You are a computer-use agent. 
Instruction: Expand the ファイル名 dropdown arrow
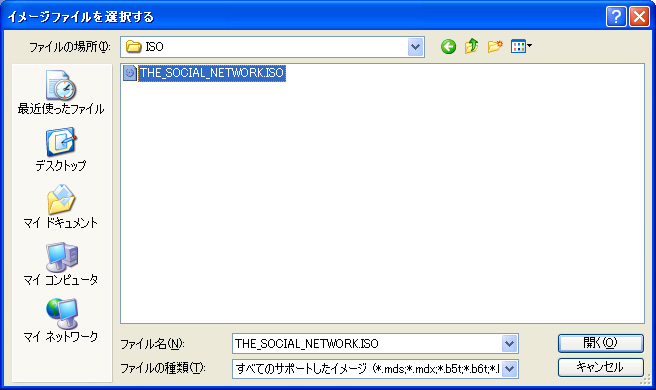(509, 344)
